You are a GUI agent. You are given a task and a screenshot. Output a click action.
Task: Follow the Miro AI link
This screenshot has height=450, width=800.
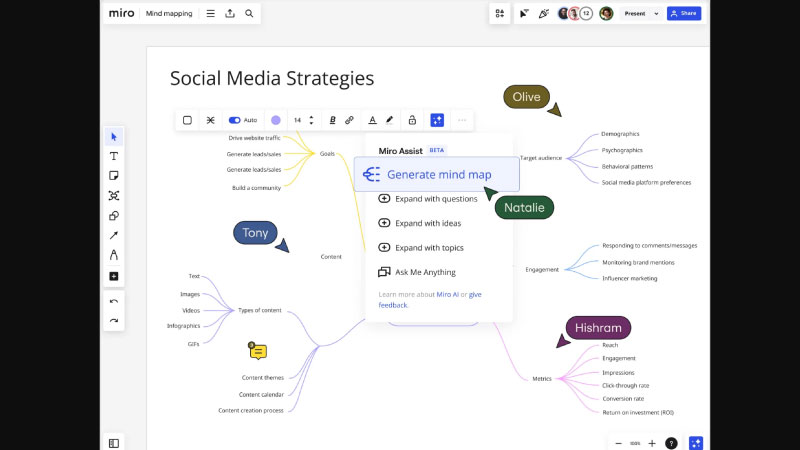447,294
